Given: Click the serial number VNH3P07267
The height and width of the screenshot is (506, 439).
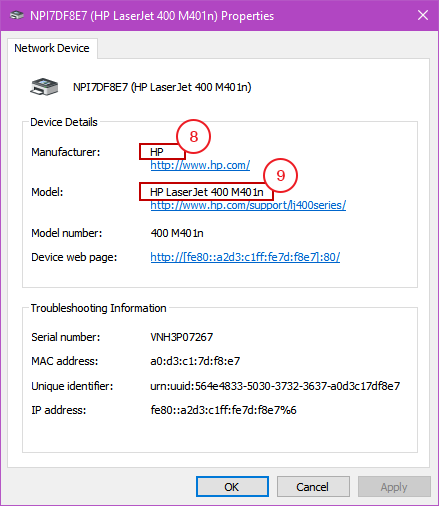Looking at the screenshot, I should (x=182, y=337).
